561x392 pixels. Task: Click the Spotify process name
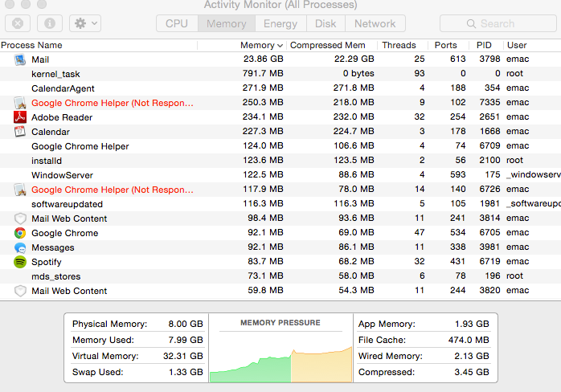point(47,262)
